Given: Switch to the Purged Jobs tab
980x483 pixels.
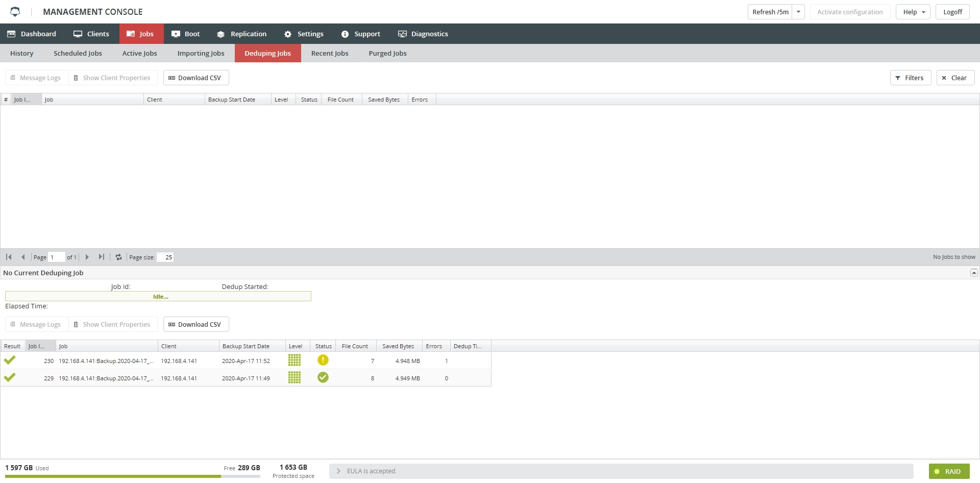Looking at the screenshot, I should pos(388,53).
